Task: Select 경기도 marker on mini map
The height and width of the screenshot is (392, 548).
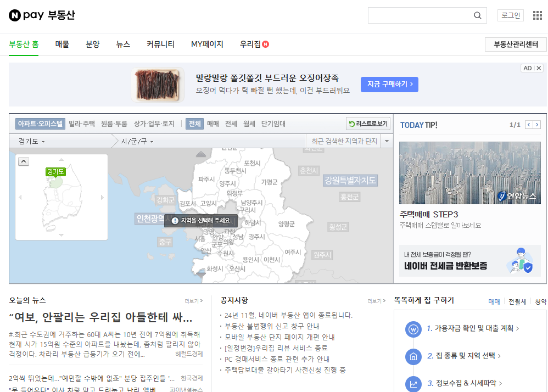Action: coord(55,172)
